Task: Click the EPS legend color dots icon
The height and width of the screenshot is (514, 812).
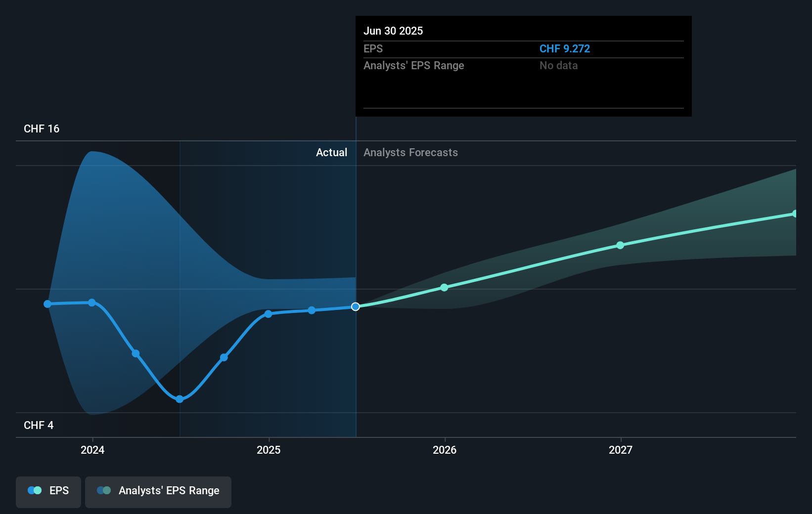Action: point(35,490)
